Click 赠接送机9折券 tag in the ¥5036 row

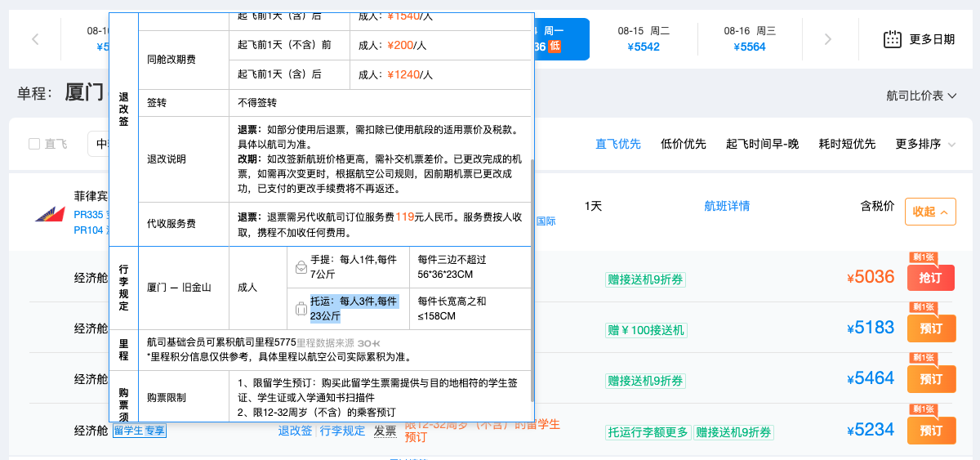tap(645, 279)
